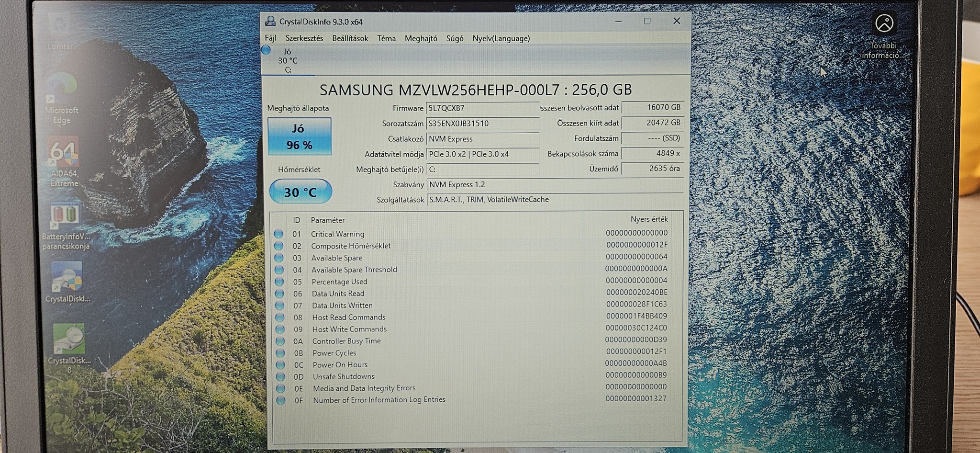980x453 pixels.
Task: Click the status icon for Data Units Read
Action: [x=279, y=294]
